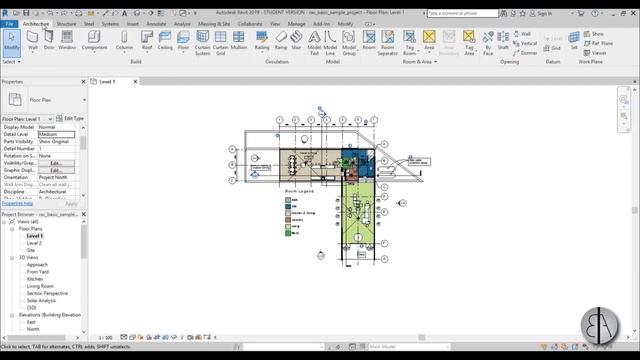Screen dimensions: 640x360
Task: Select the Vertical opening tool
Action: tap(525, 43)
